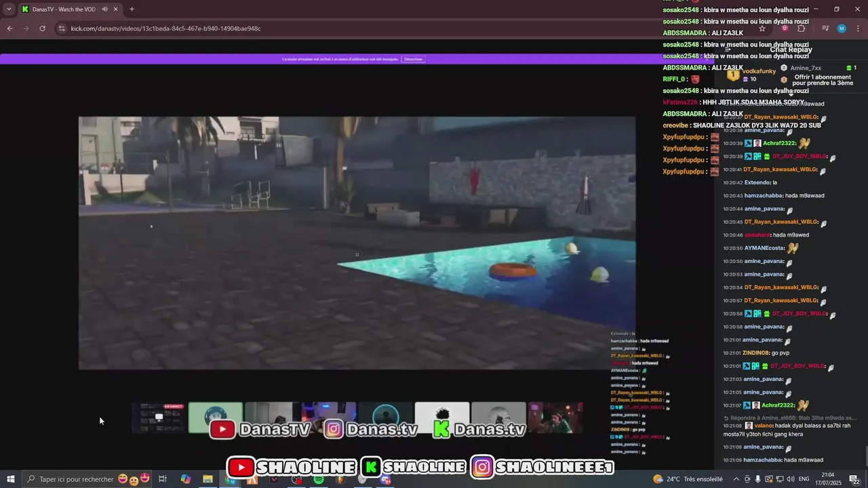868x488 pixels.
Task: Click the video player area
Action: click(x=357, y=243)
